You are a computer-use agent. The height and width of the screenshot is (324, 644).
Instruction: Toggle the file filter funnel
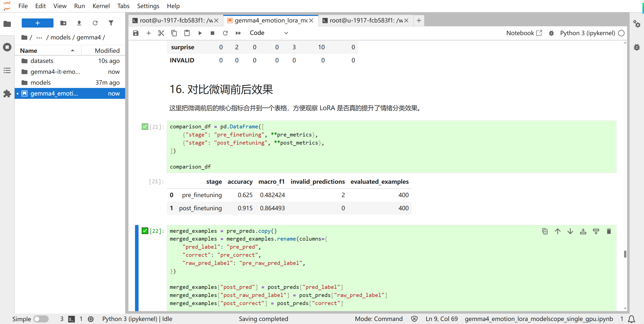pyautogui.click(x=111, y=23)
